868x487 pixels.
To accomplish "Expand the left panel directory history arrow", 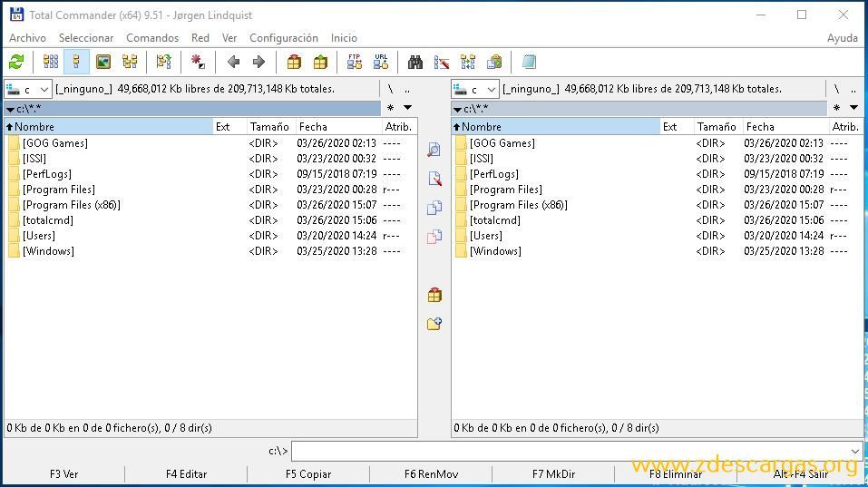I will [x=407, y=107].
